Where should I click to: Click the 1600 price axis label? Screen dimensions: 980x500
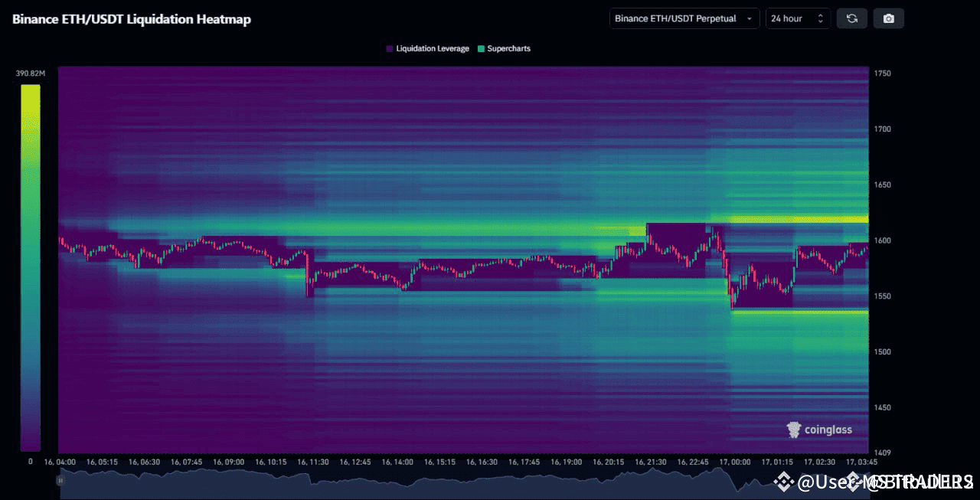click(x=883, y=240)
